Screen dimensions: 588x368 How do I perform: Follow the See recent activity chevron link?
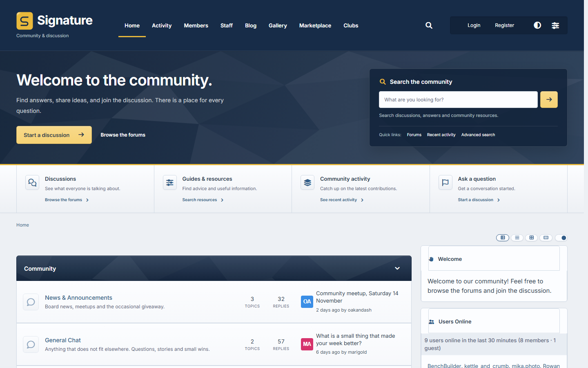[x=342, y=200]
